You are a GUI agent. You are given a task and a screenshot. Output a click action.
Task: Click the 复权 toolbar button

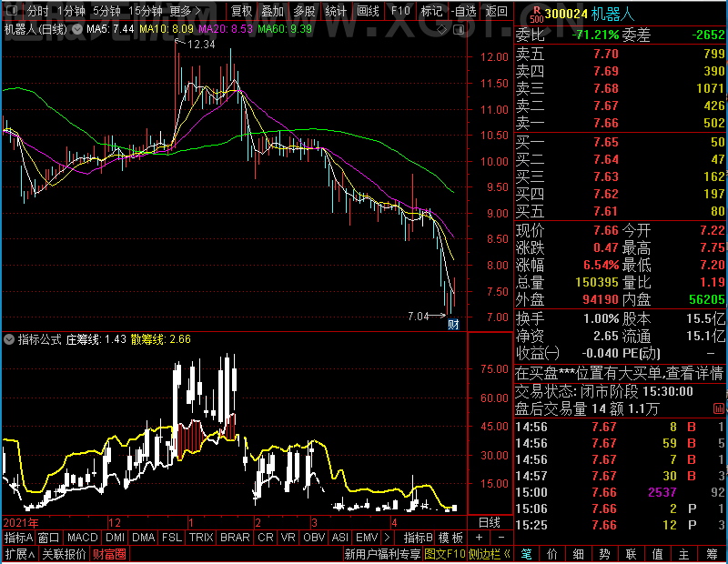click(x=241, y=10)
